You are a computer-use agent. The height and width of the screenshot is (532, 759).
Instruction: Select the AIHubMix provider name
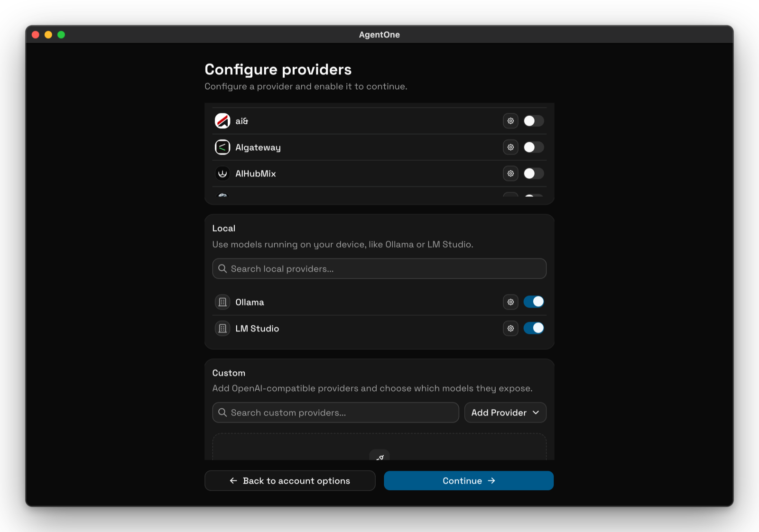coord(256,174)
